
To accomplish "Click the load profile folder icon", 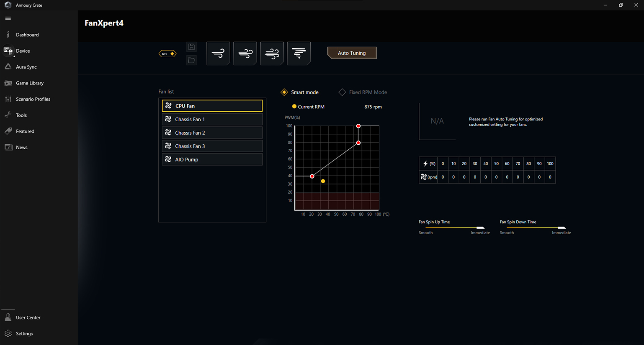I will (x=191, y=60).
